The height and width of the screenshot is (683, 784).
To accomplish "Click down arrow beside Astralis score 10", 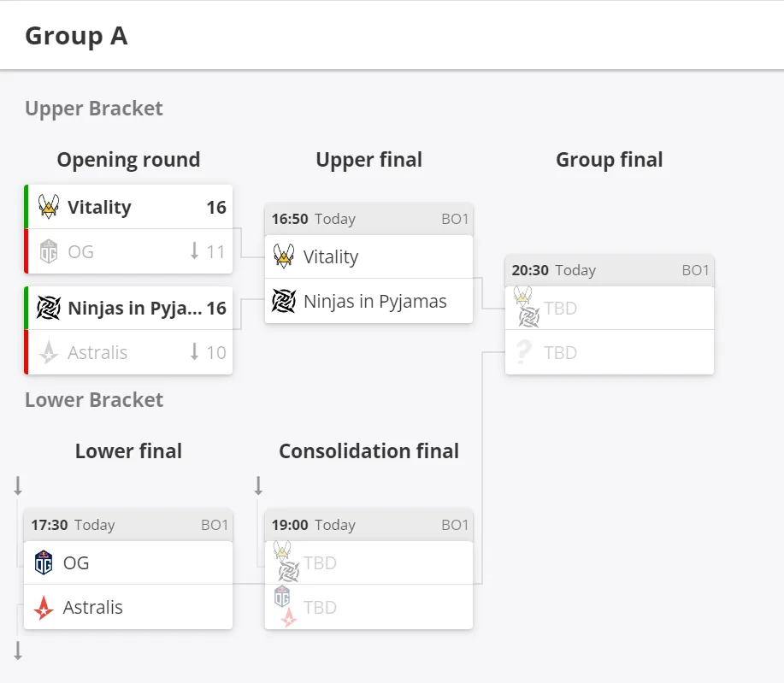I will point(194,351).
